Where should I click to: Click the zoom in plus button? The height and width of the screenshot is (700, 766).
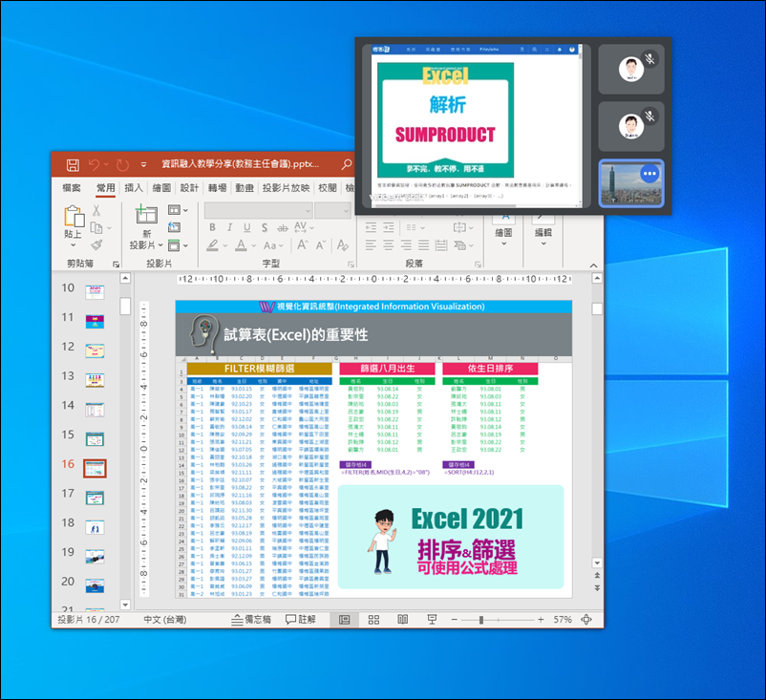tap(541, 620)
